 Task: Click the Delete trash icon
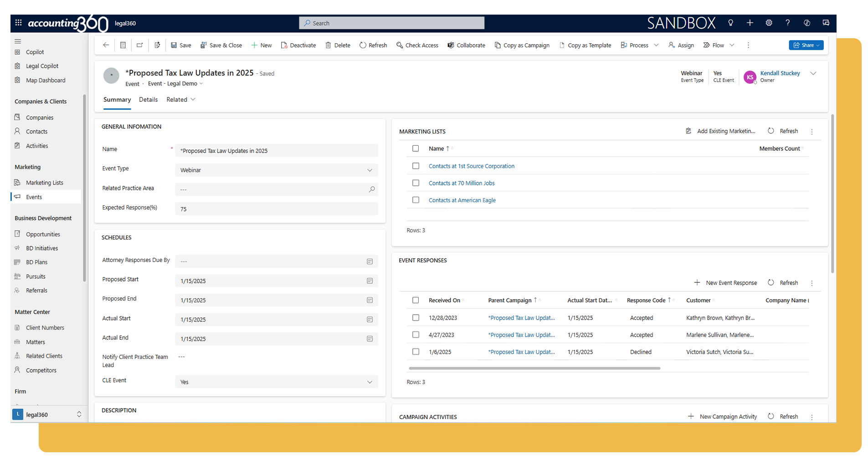[328, 45]
